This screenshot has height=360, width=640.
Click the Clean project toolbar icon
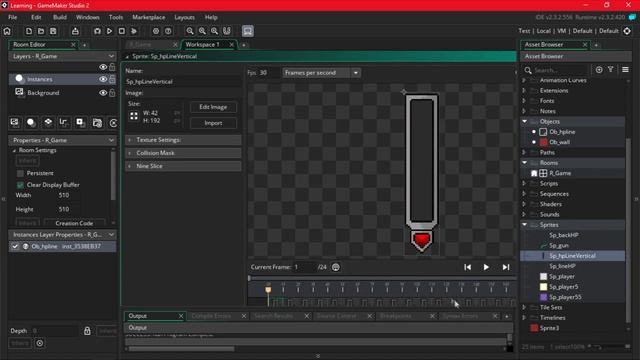134,31
